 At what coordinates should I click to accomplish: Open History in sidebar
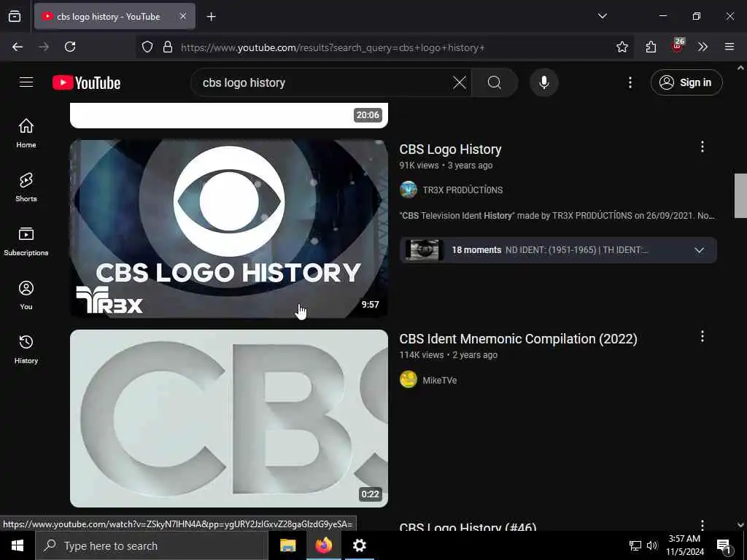tap(26, 349)
